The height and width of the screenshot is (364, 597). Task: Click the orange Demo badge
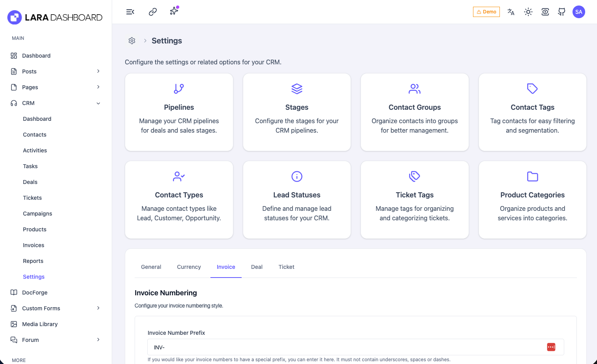pos(486,12)
